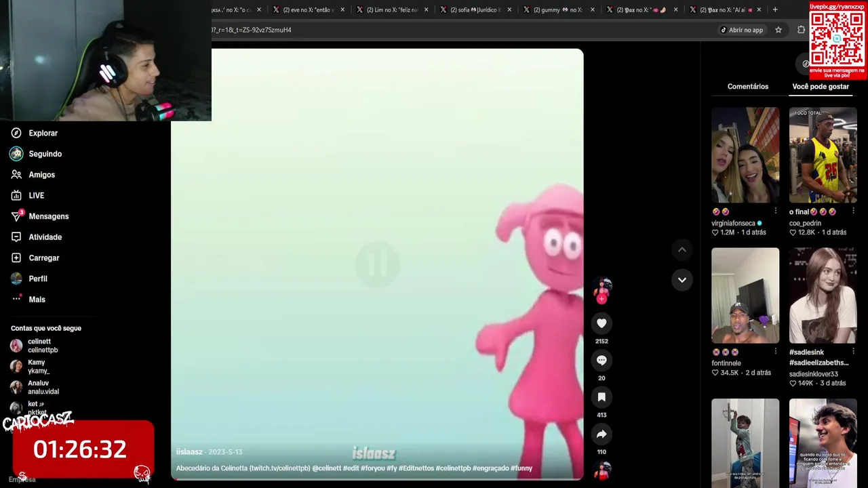868x488 pixels.
Task: Open Analuv account avatar in following list
Action: click(x=16, y=387)
